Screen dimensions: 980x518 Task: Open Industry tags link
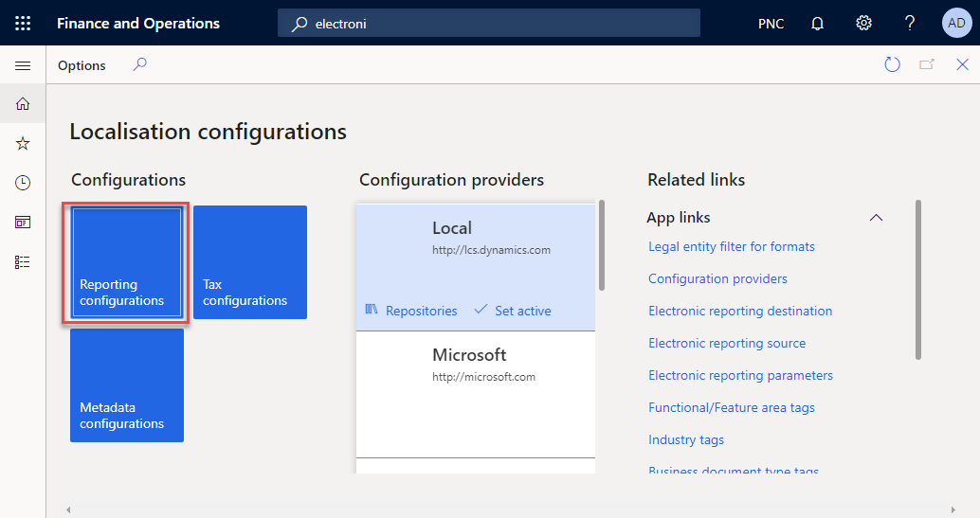pyautogui.click(x=685, y=439)
